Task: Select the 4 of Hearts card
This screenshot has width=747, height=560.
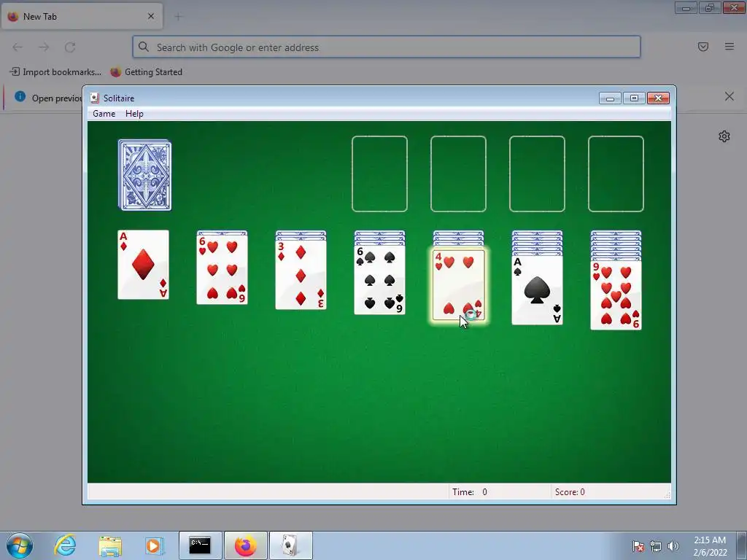Action: tap(458, 285)
